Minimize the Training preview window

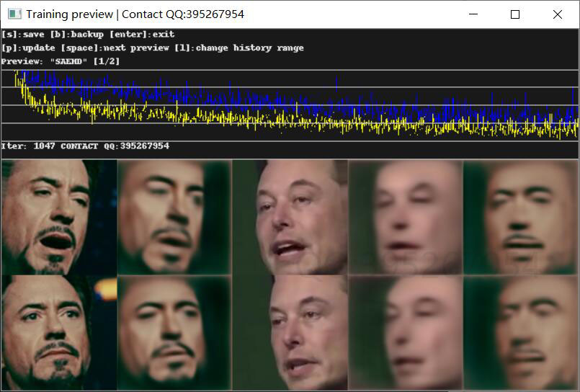point(473,14)
